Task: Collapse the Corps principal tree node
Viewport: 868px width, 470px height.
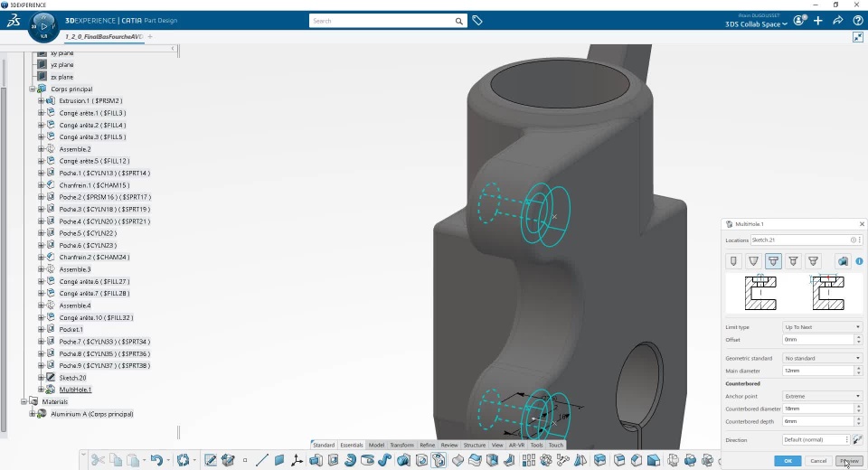Action: pyautogui.click(x=33, y=89)
